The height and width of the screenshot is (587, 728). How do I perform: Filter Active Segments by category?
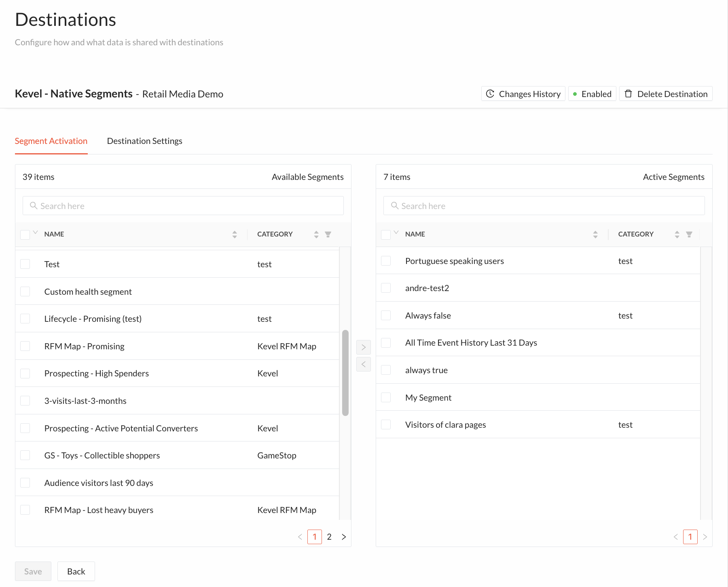689,234
